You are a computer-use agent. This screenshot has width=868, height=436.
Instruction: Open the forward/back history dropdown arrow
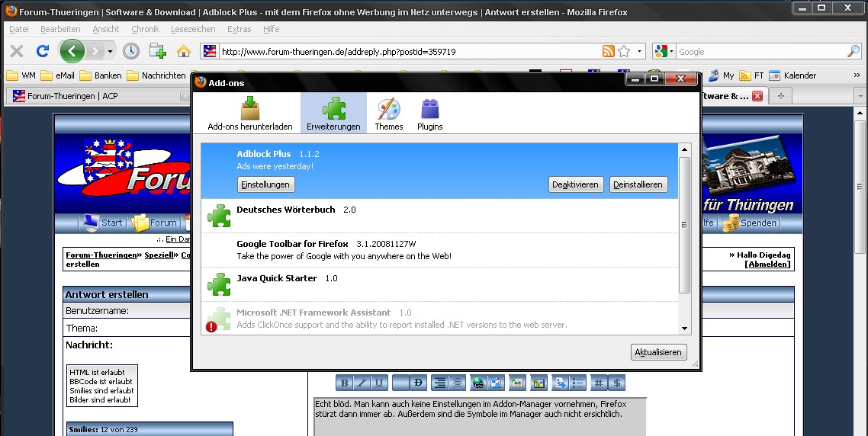[x=110, y=52]
